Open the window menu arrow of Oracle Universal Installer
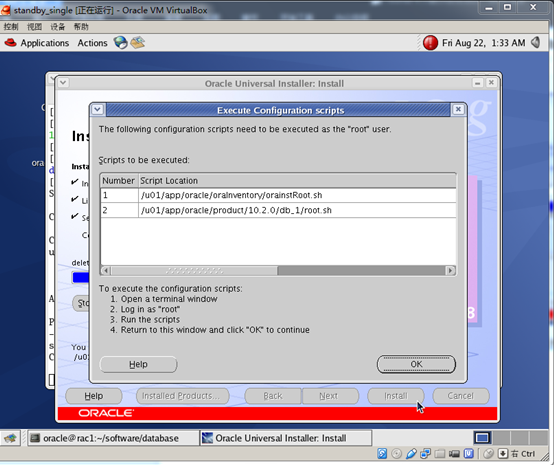The image size is (554, 465). [63, 83]
